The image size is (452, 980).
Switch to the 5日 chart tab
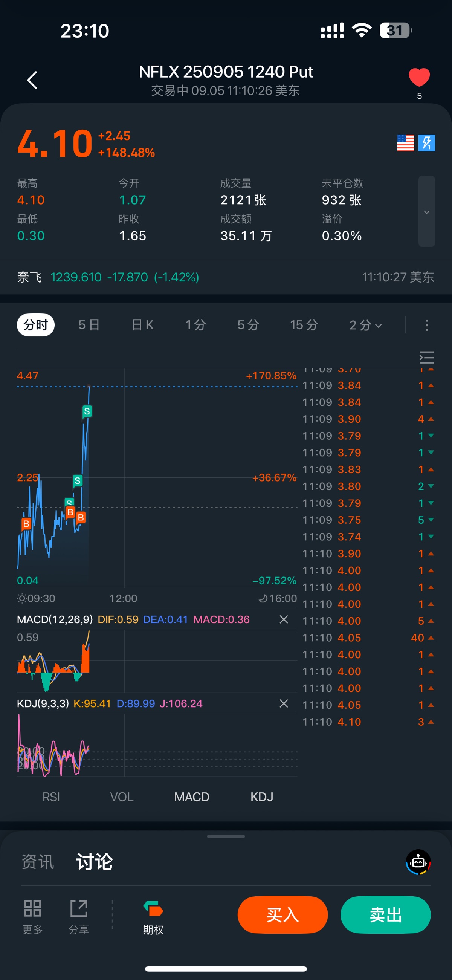89,325
